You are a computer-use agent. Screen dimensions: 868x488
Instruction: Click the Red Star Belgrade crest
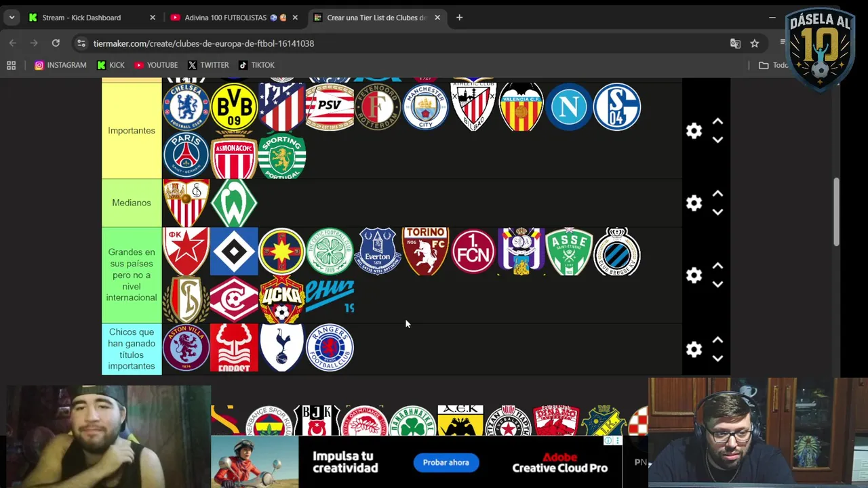[x=186, y=251]
